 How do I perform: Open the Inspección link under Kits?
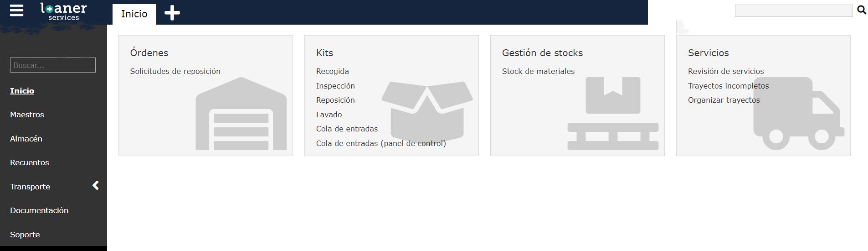click(x=335, y=86)
